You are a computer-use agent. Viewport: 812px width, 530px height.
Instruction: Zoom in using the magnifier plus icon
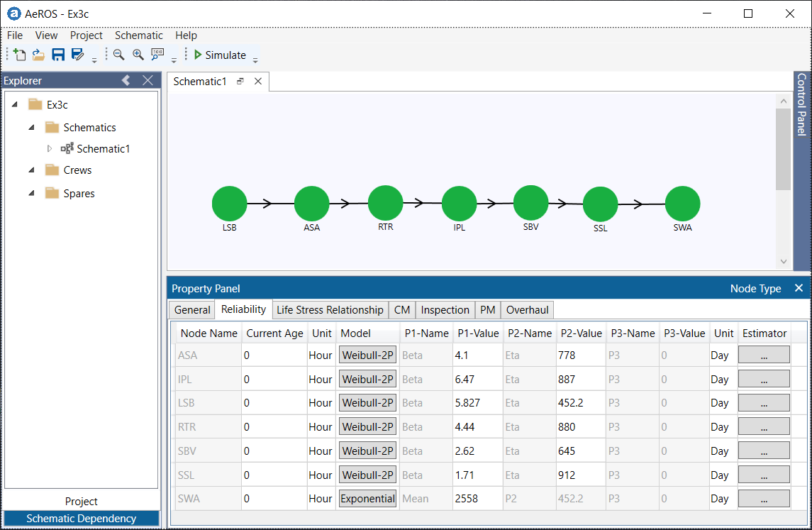[x=138, y=55]
